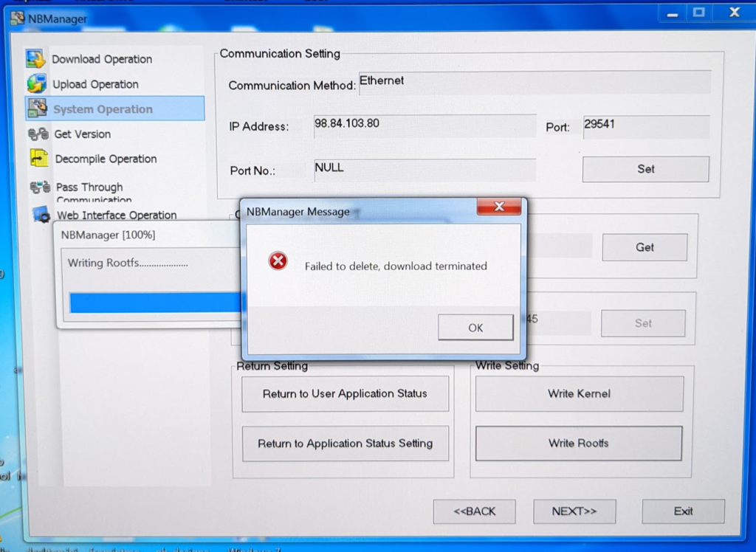Image resolution: width=756 pixels, height=552 pixels.
Task: Open Pass Through Communication icon
Action: 40,187
